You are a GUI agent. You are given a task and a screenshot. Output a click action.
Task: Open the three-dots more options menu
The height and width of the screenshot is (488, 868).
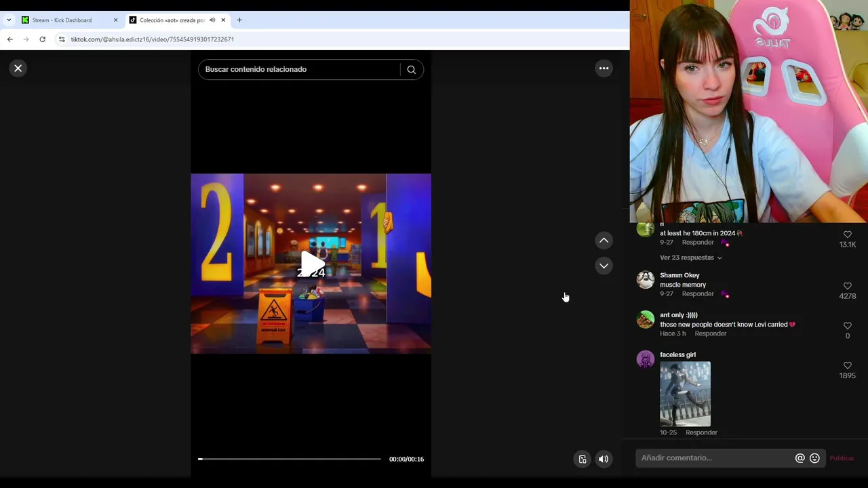click(x=604, y=68)
